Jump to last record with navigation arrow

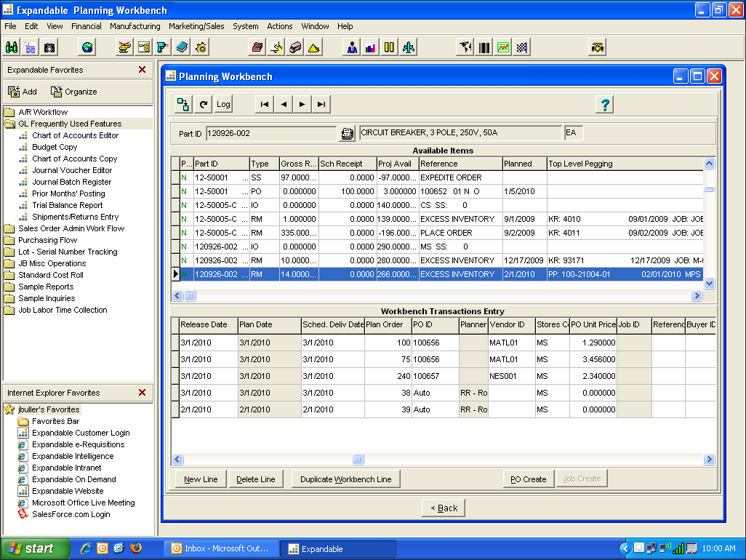tap(321, 104)
